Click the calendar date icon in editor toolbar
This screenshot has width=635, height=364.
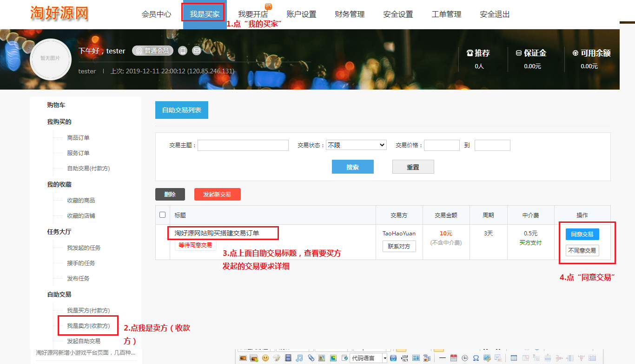pyautogui.click(x=454, y=358)
